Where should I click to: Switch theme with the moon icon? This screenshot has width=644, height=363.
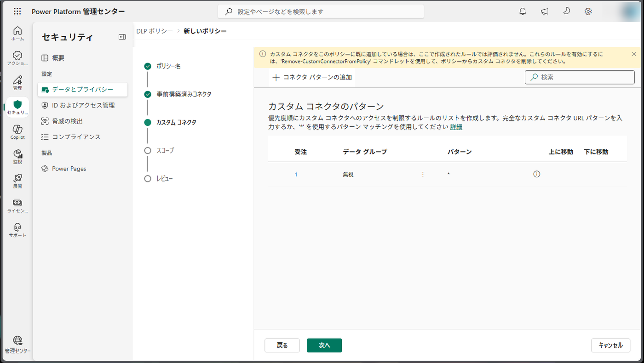pyautogui.click(x=566, y=11)
